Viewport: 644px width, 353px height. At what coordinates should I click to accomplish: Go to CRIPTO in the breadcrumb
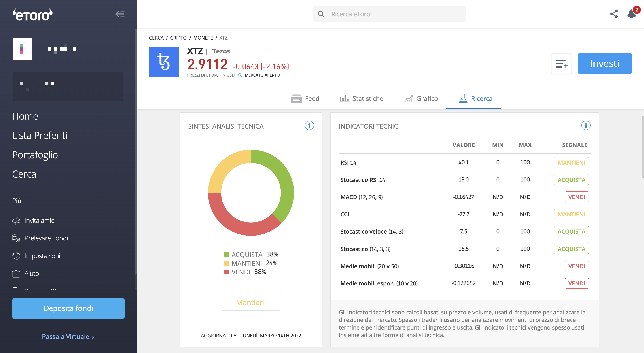(x=178, y=38)
